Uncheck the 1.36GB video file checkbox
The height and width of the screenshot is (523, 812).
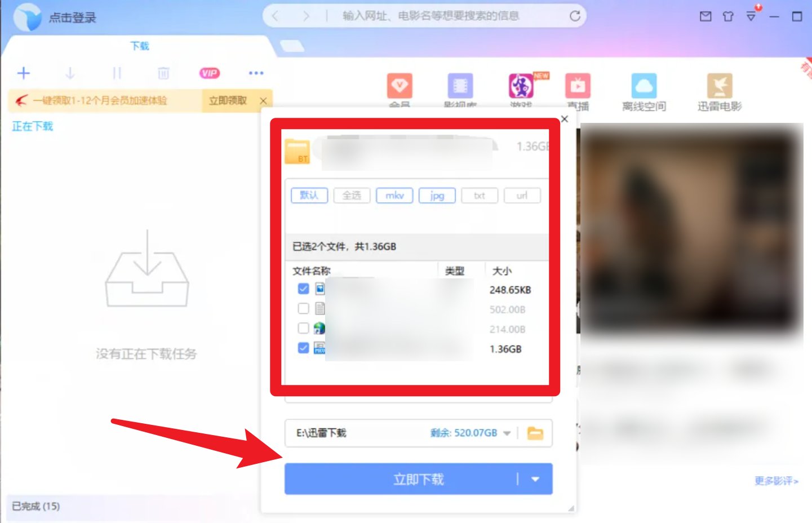(x=304, y=348)
